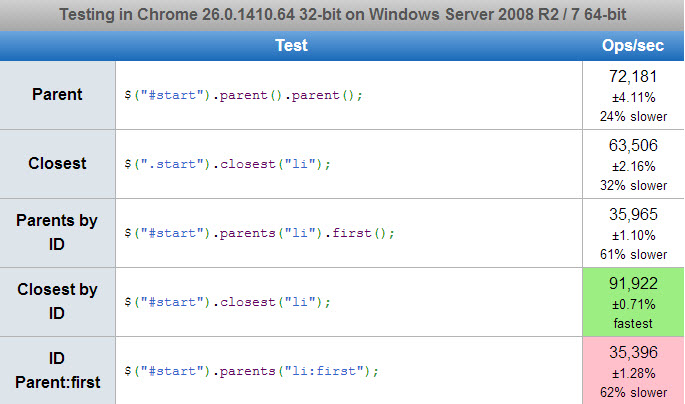Click the pink slowest result 35,396
Image resolution: width=685 pixels, height=404 pixels.
pyautogui.click(x=633, y=371)
